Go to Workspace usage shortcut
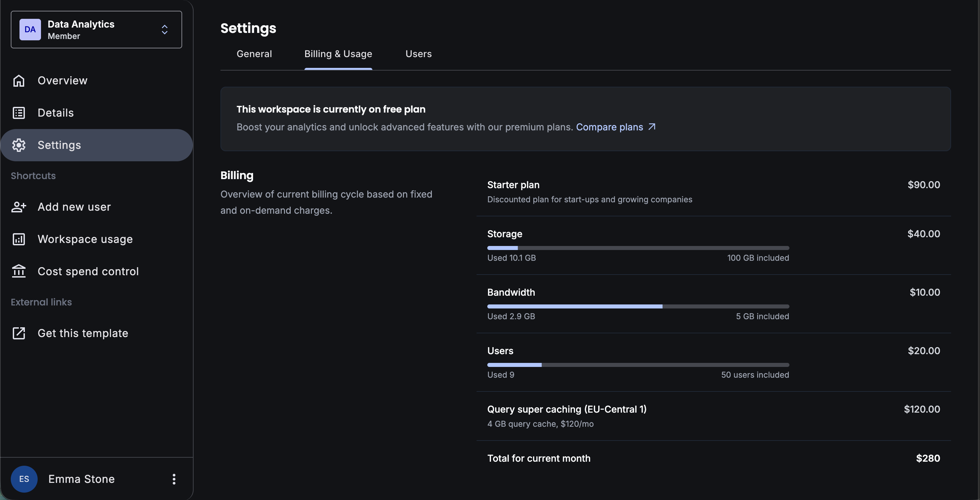The width and height of the screenshot is (980, 500). [85, 239]
